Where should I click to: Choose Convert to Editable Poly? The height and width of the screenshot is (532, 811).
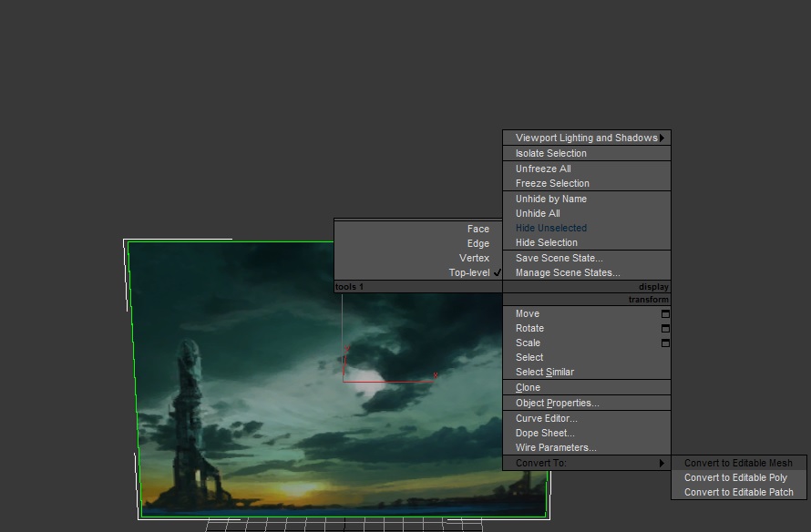[x=735, y=477]
